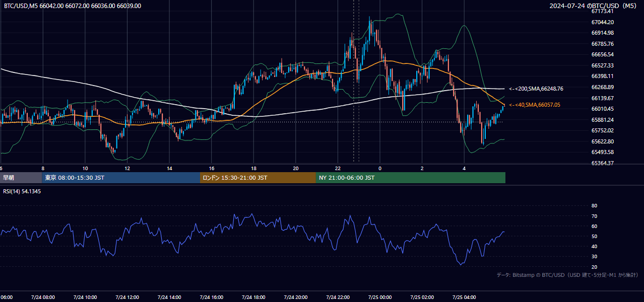This screenshot has height=302, width=644.
Task: Select the NY 21:00-06:00 JST session bar
Action: (x=411, y=178)
